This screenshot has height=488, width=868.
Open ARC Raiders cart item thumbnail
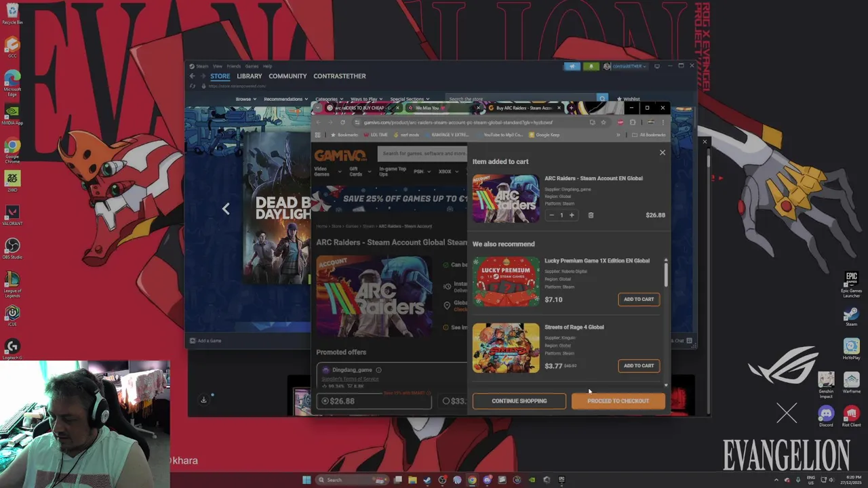pos(506,198)
